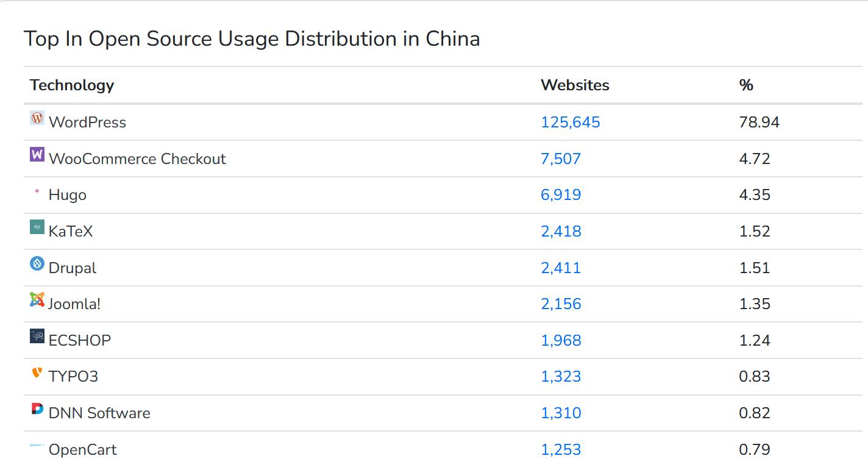The image size is (868, 467).
Task: Click the WordPress logo icon
Action: 37,118
